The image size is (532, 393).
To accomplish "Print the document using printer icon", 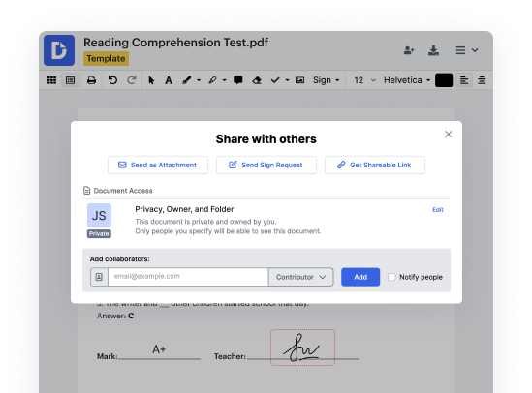I will 91,80.
